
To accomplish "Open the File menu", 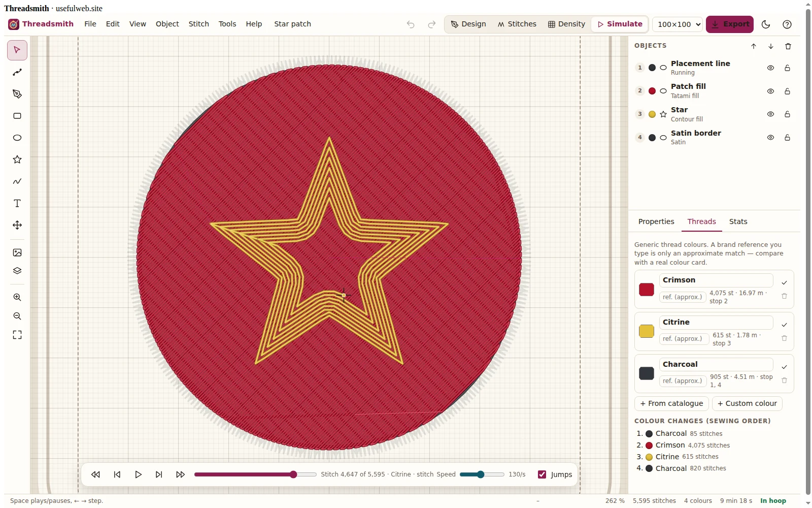I will pyautogui.click(x=90, y=24).
